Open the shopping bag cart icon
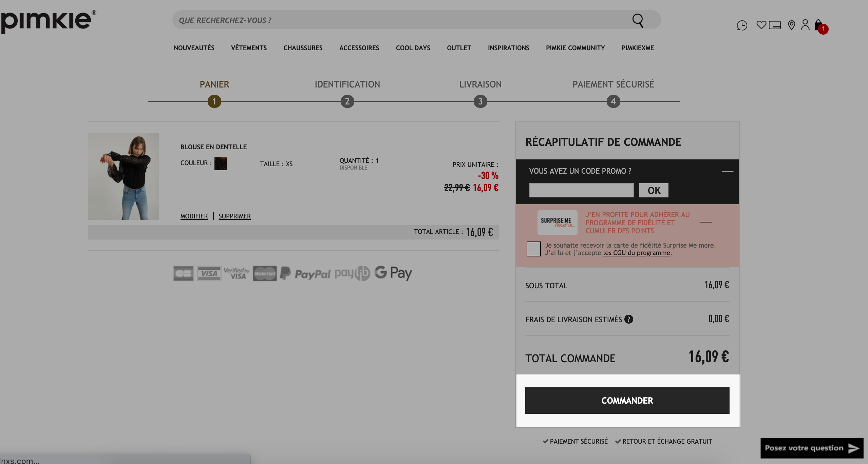The image size is (868, 464). pyautogui.click(x=821, y=26)
